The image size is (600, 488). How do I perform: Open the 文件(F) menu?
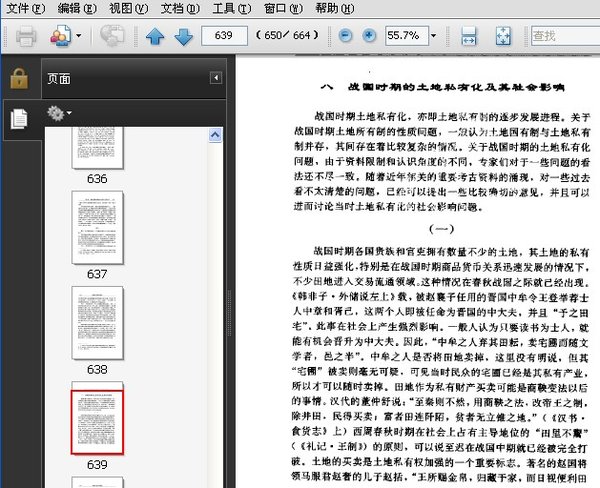tap(25, 8)
